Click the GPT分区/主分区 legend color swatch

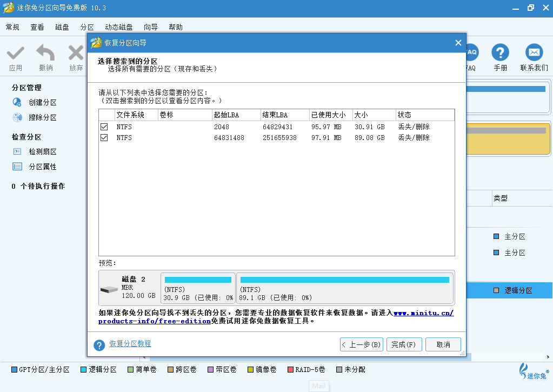pyautogui.click(x=14, y=369)
